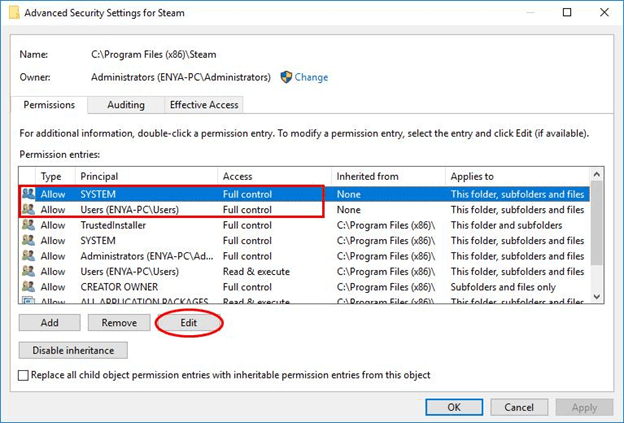Screen dimensions: 624x423
Task: Click the Remove button
Action: [119, 323]
